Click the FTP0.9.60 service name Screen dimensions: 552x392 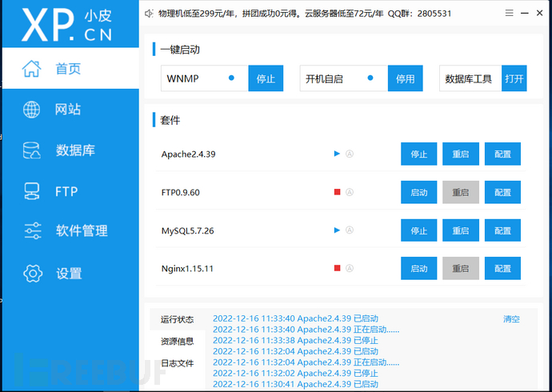[x=181, y=193]
